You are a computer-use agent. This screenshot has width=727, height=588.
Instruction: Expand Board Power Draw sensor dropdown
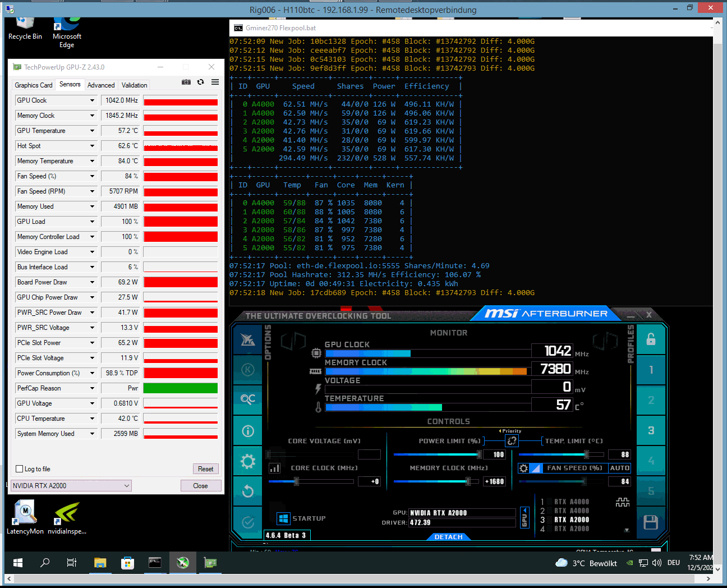coord(92,282)
